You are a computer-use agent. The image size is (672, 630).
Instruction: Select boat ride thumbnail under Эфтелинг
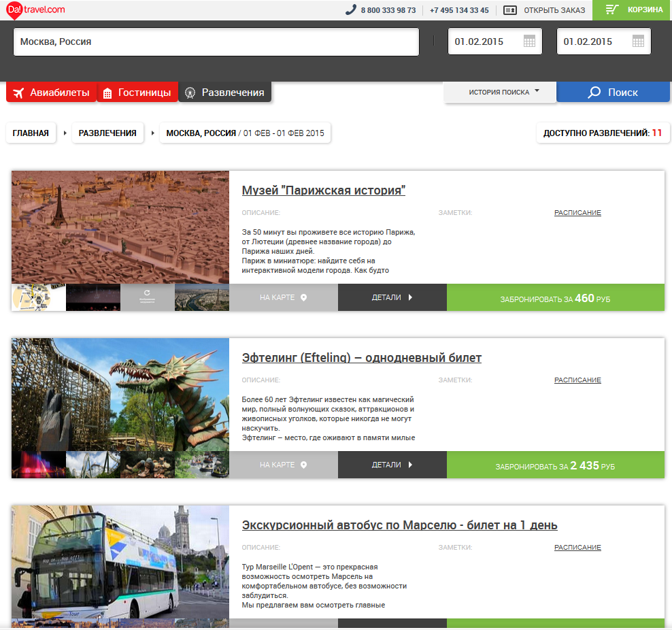pos(202,465)
